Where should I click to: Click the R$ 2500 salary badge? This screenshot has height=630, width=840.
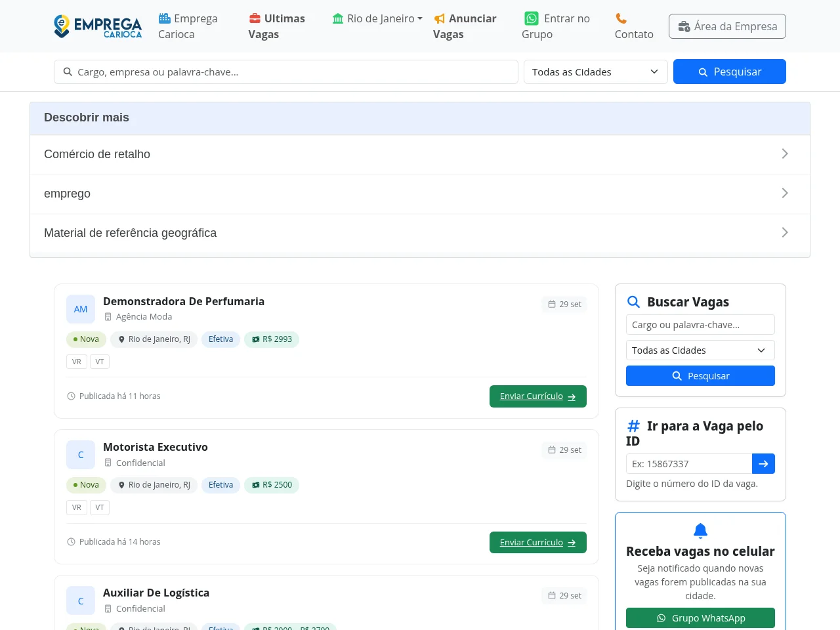[272, 485]
